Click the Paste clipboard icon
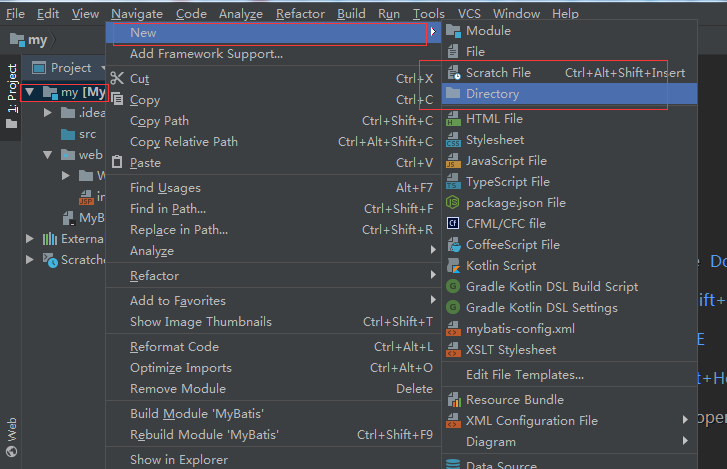The height and width of the screenshot is (469, 727). coord(117,163)
